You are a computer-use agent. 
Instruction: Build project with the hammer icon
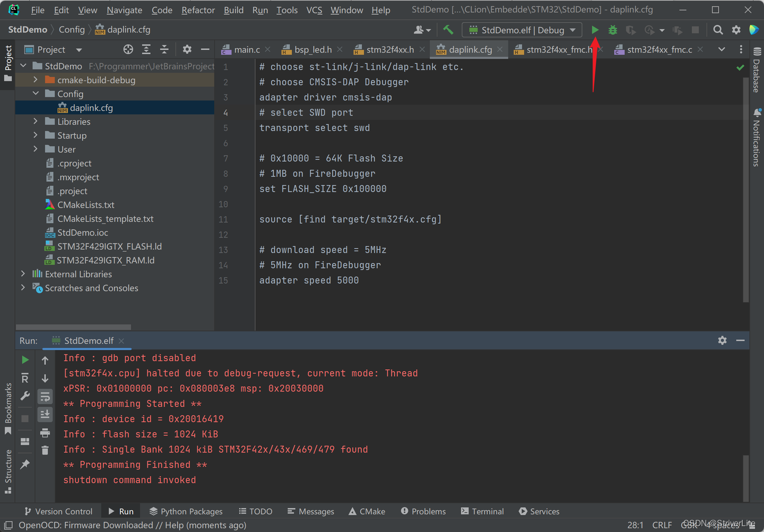tap(448, 30)
